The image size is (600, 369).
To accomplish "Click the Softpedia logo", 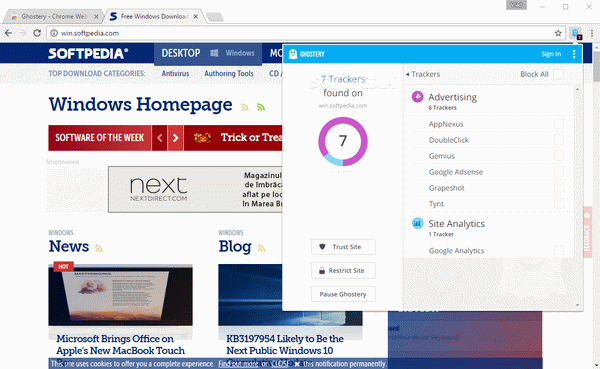I will [88, 54].
